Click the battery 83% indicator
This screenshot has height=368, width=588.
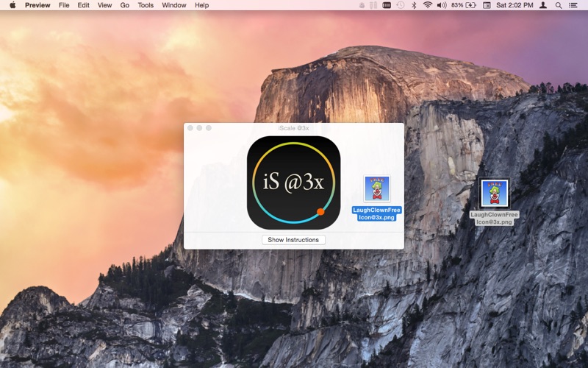coord(464,5)
